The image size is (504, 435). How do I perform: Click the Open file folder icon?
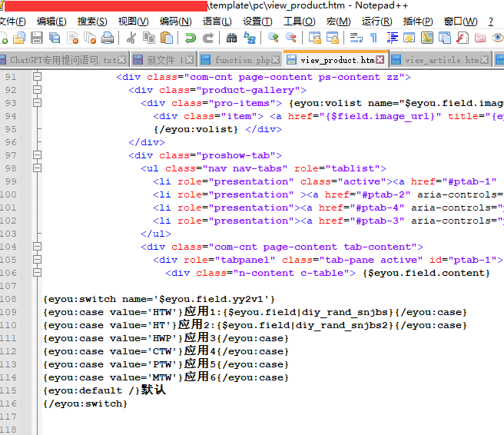point(19,38)
